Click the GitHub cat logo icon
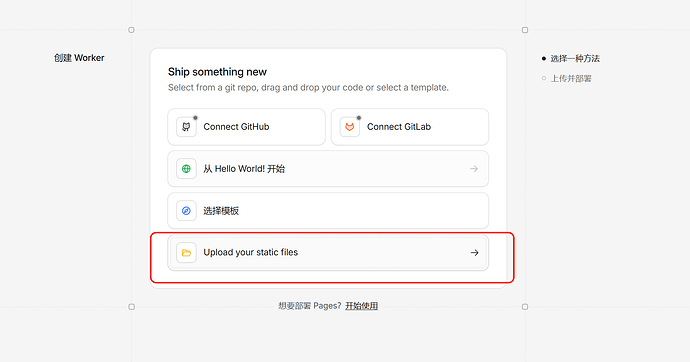The image size is (690, 362). tap(186, 127)
